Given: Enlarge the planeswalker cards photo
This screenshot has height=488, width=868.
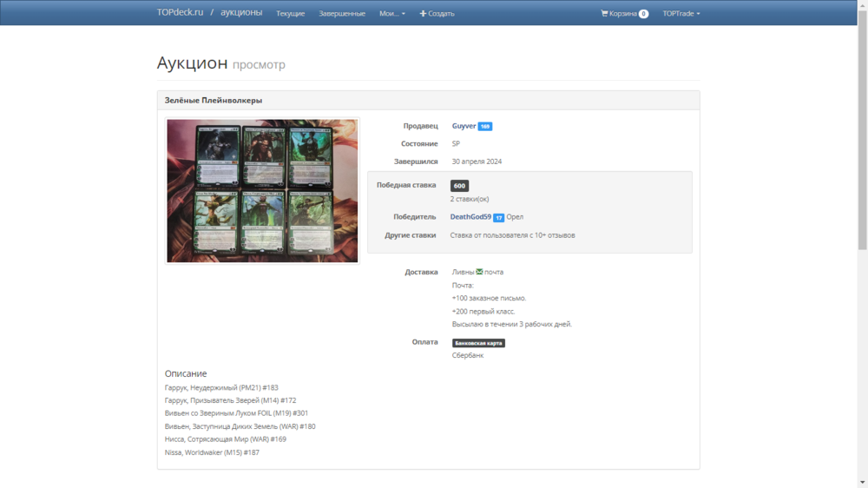Looking at the screenshot, I should tap(262, 191).
